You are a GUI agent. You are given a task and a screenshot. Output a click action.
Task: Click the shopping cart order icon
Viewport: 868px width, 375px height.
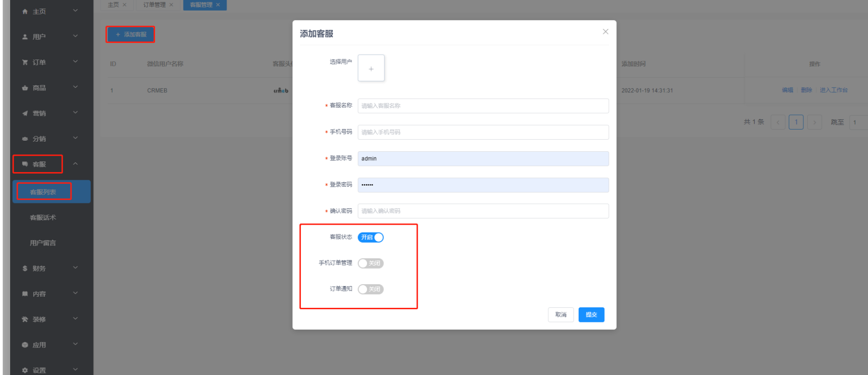[x=25, y=62]
